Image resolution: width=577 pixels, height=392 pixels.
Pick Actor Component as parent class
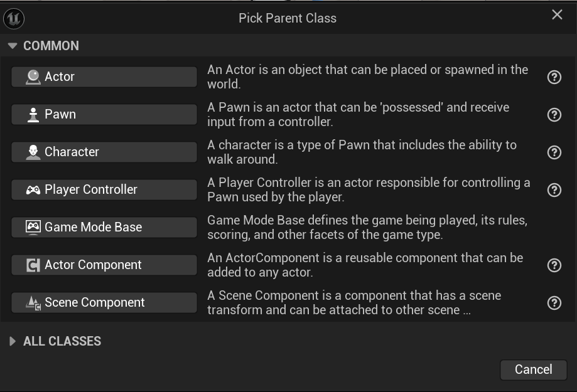click(x=104, y=265)
